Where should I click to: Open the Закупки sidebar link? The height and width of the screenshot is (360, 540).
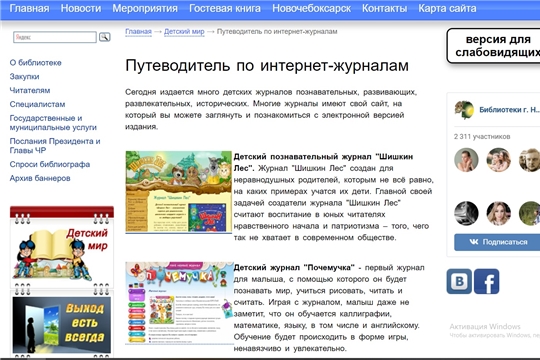[24, 76]
